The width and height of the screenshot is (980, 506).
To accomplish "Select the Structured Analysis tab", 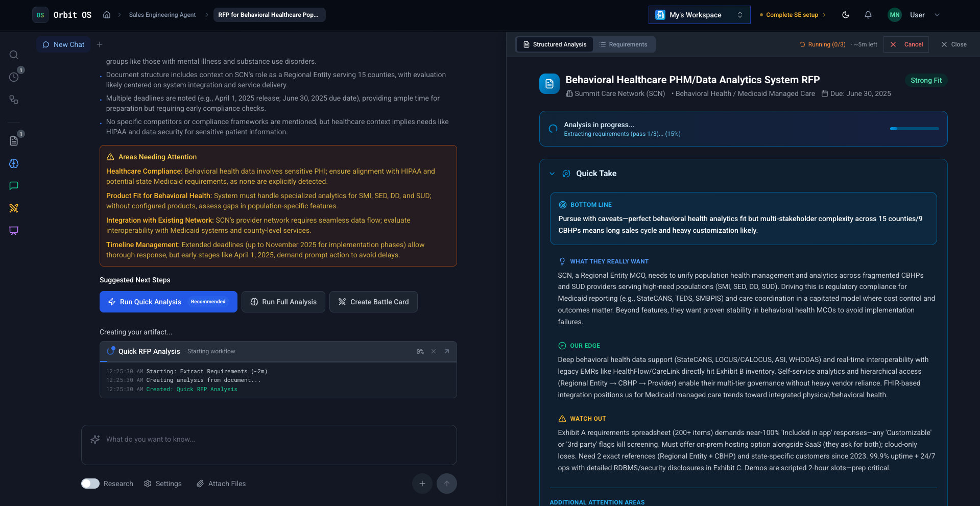I will (554, 44).
